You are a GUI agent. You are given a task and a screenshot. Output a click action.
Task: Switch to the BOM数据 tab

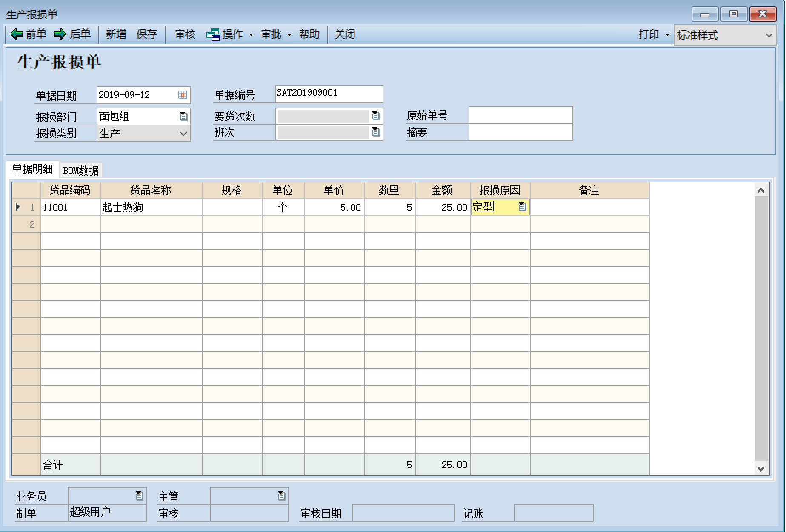click(x=81, y=171)
